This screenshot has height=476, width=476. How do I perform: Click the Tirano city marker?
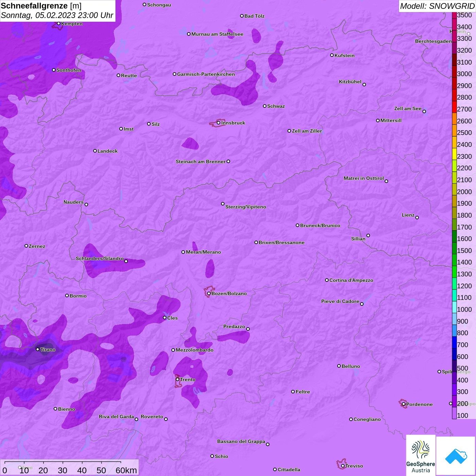[x=38, y=349]
